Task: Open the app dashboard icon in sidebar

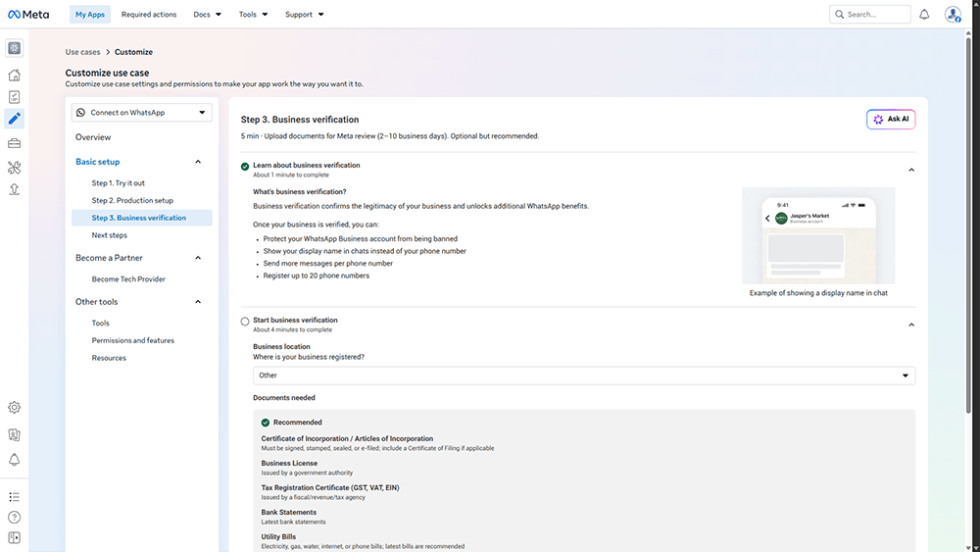Action: pyautogui.click(x=15, y=48)
